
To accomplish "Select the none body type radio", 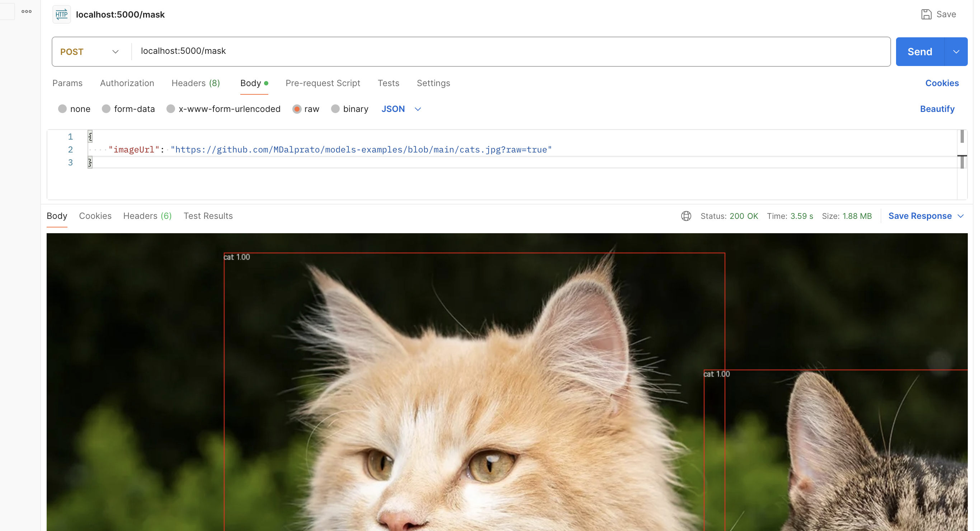I will click(62, 109).
